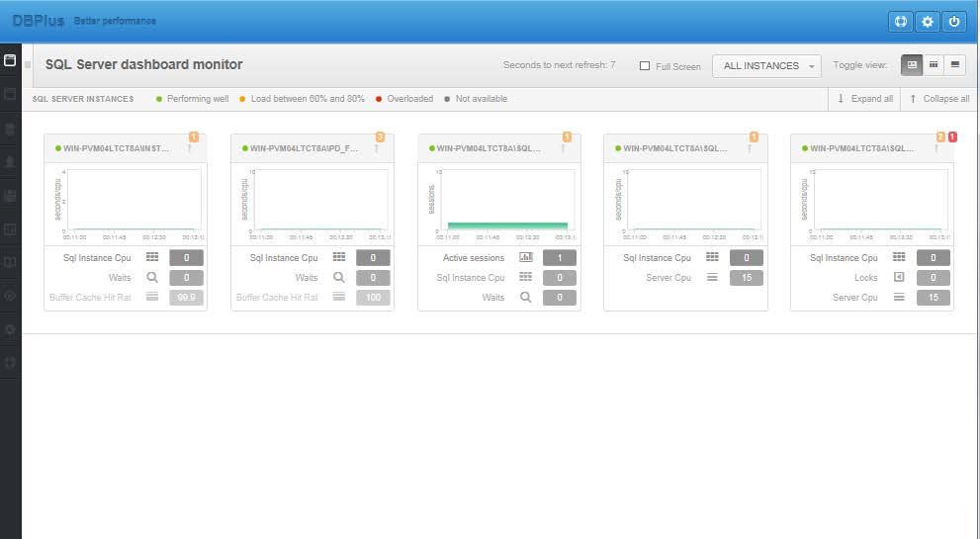Collapse the Active sessions card arrow
The width and height of the screenshot is (980, 539).
click(x=563, y=148)
